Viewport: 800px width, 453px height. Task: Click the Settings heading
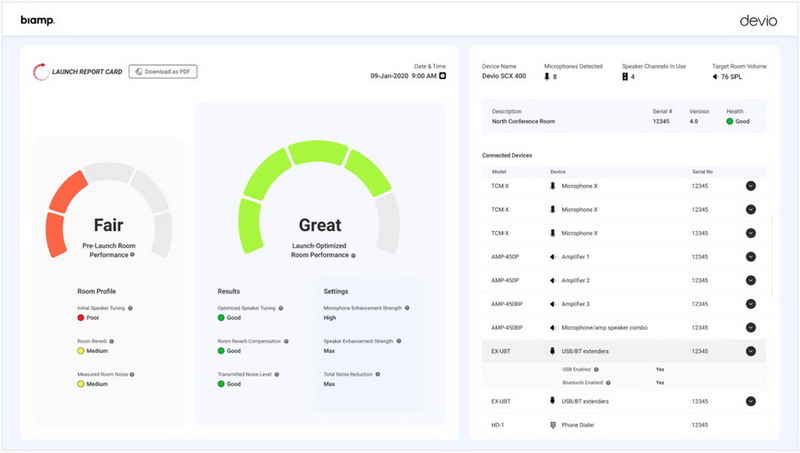click(x=336, y=291)
